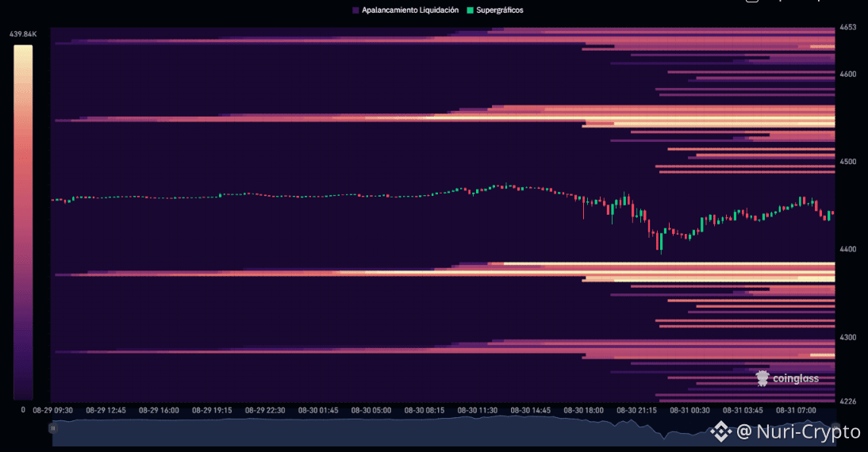Screen dimensions: 868x452
Task: Click the 08-29 09:30 time label
Action: [x=52, y=411]
